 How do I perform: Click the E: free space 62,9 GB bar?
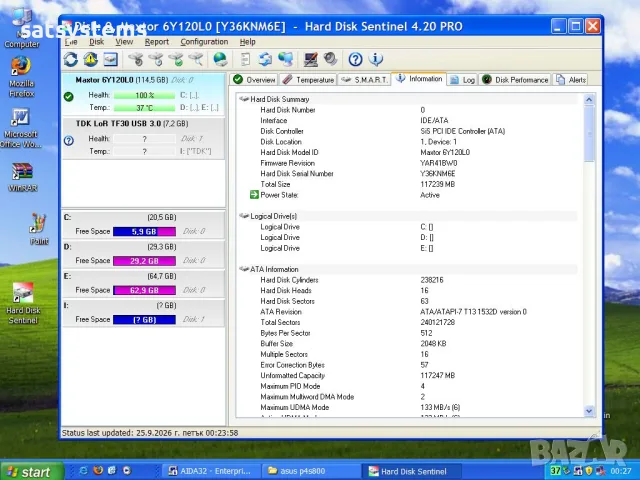(144, 290)
